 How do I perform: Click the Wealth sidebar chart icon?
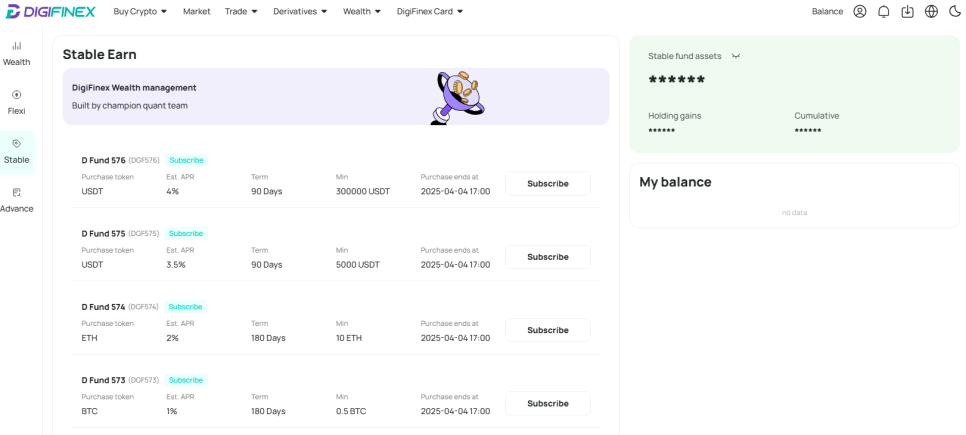(x=17, y=46)
